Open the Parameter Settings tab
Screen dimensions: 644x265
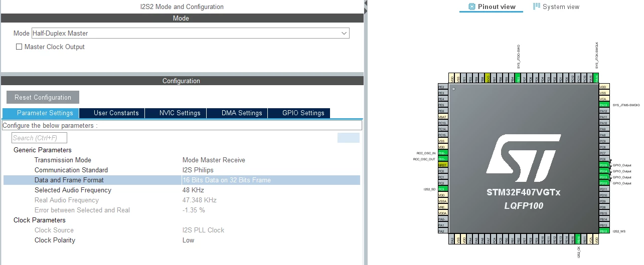(x=41, y=113)
